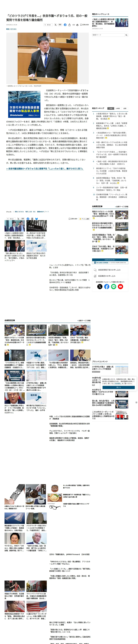Screen dimensions: 138x644
Task: Open the 福井県 map article thumbnail
Action: 36,398
